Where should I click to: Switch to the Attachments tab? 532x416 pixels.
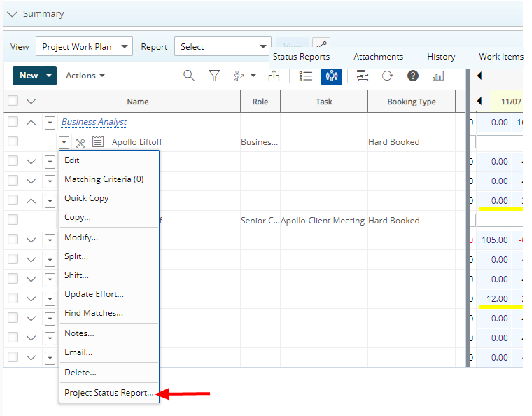tap(378, 57)
